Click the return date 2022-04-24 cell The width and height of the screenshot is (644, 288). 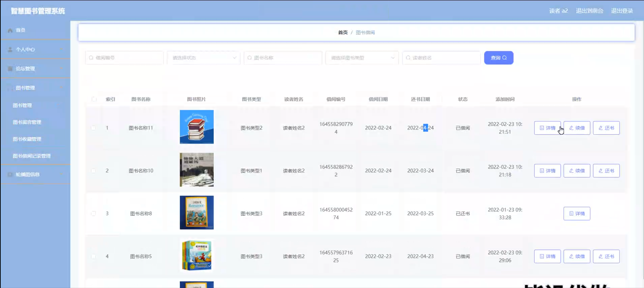pos(420,128)
